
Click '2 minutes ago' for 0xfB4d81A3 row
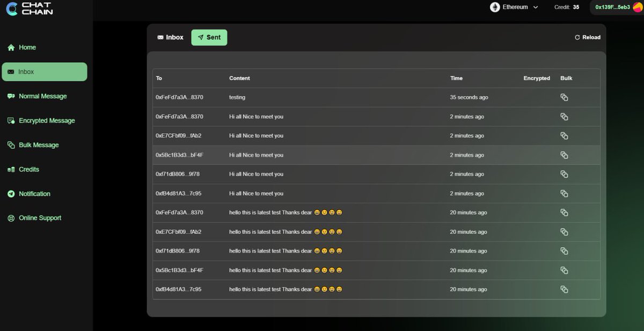[x=467, y=193]
